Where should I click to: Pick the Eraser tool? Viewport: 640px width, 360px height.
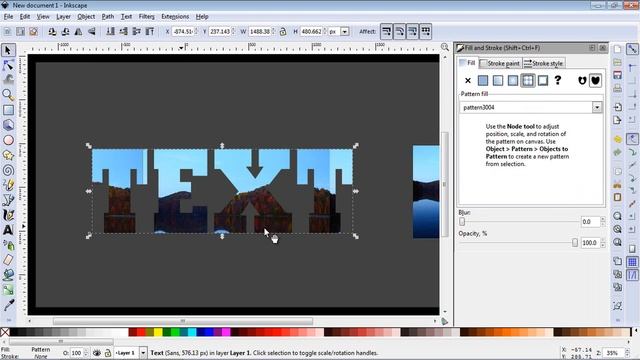click(8, 260)
